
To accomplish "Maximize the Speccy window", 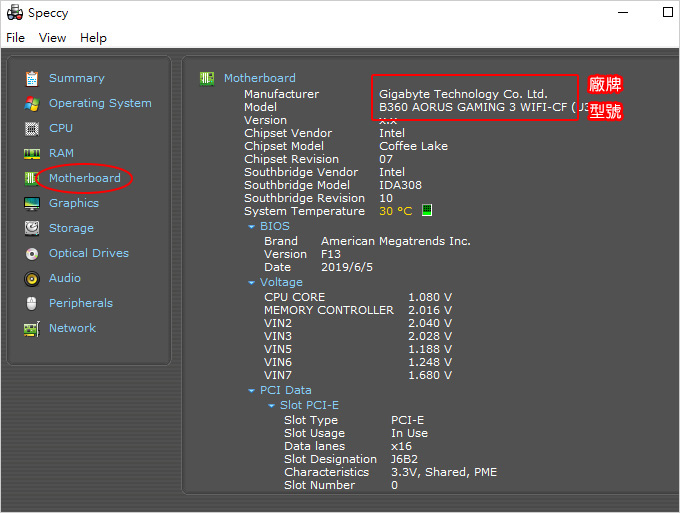I will click(668, 13).
